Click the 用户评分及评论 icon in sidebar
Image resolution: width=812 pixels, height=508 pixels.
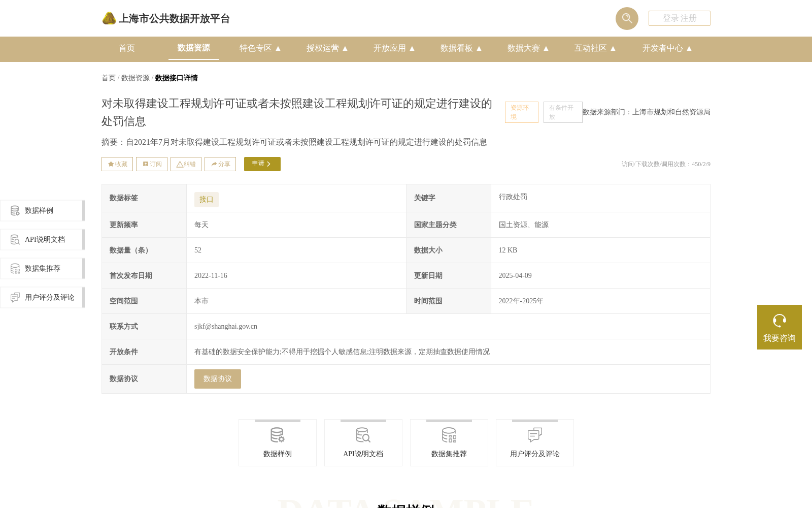(x=15, y=298)
